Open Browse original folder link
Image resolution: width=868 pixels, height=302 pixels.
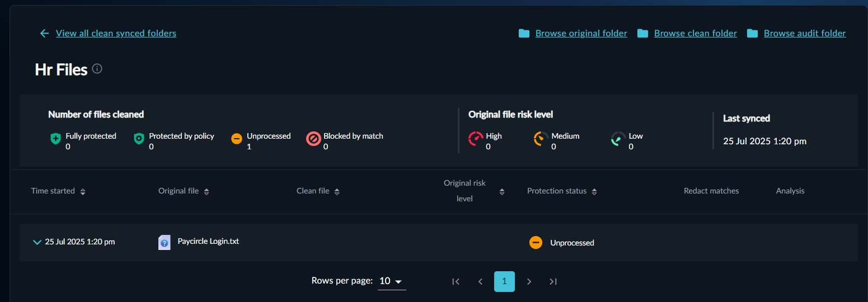click(581, 34)
